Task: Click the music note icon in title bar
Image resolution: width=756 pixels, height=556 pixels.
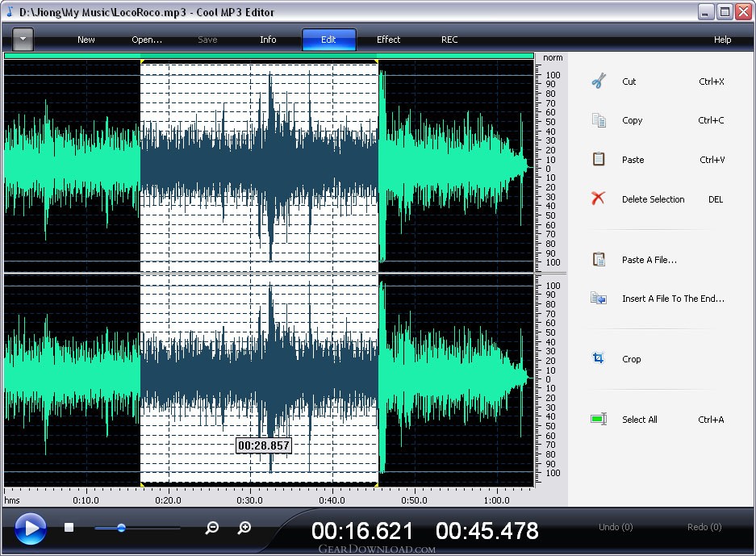Action: (x=9, y=11)
